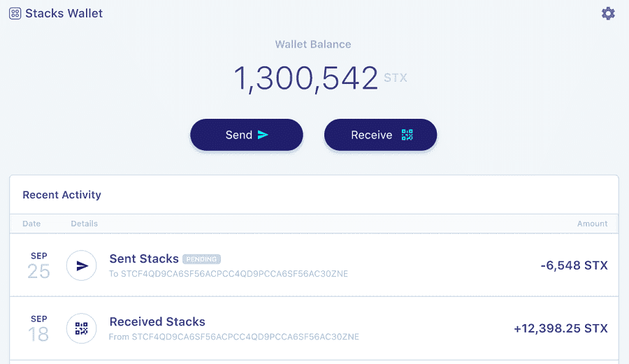The height and width of the screenshot is (364, 629).
Task: Click the Date column header
Action: click(x=31, y=224)
